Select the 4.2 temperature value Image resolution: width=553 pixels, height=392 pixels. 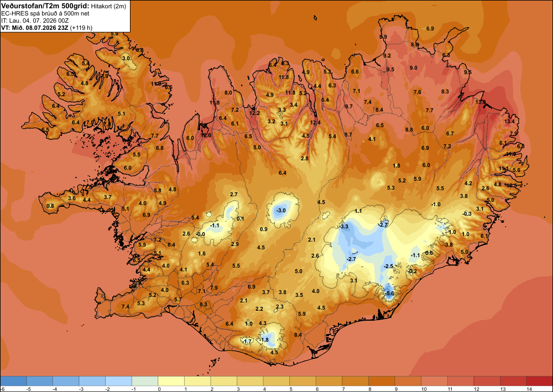tap(468, 184)
